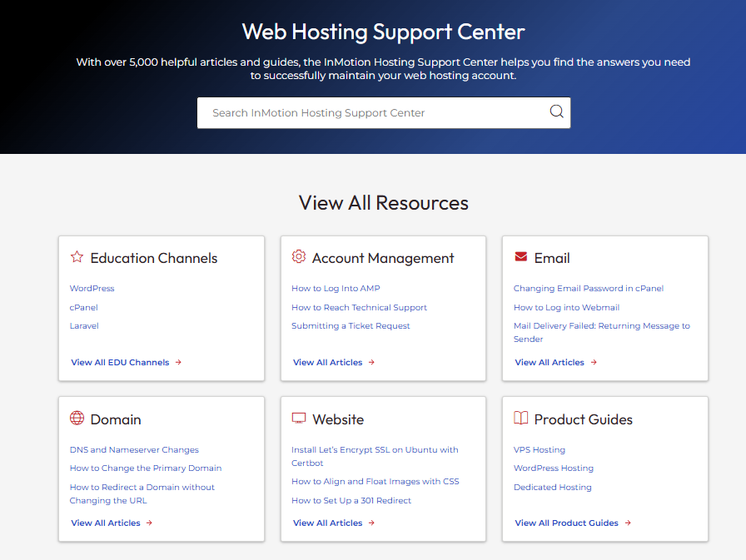The height and width of the screenshot is (560, 746).
Task: View all Account Management articles
Action: pyautogui.click(x=328, y=362)
